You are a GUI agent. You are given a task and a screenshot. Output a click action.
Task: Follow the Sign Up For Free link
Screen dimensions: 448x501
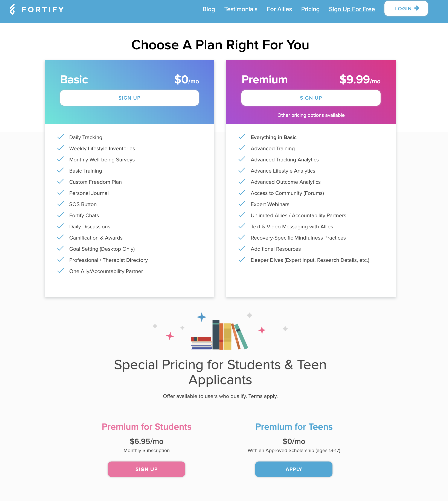point(352,9)
